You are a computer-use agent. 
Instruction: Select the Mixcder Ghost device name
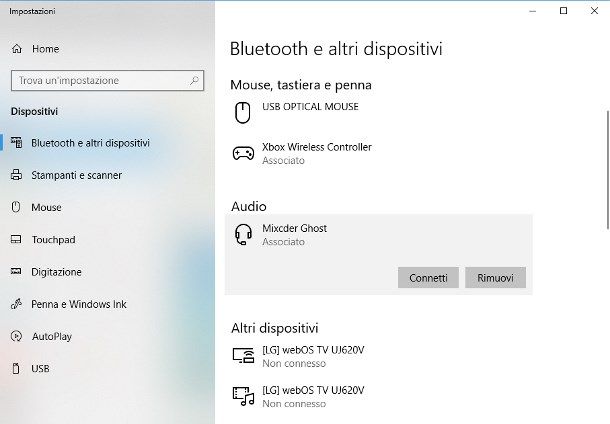click(294, 228)
